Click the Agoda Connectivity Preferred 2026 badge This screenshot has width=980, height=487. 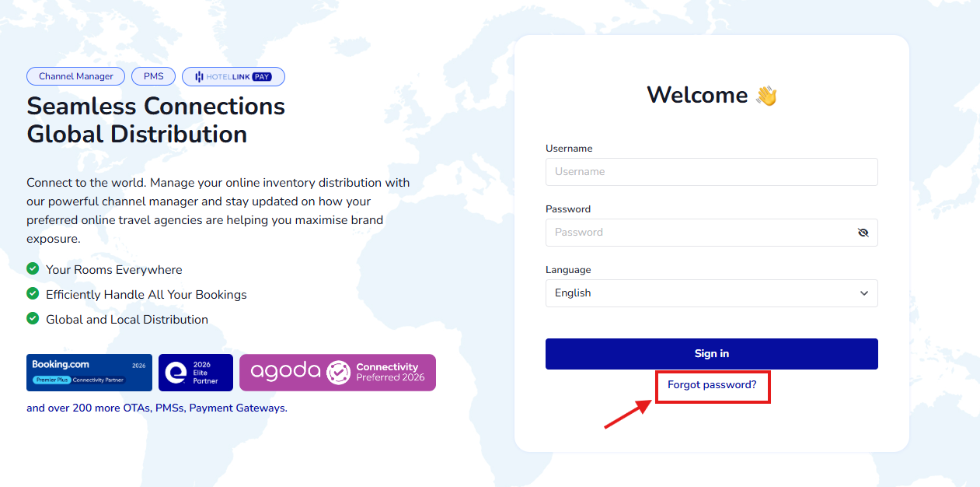coord(337,373)
